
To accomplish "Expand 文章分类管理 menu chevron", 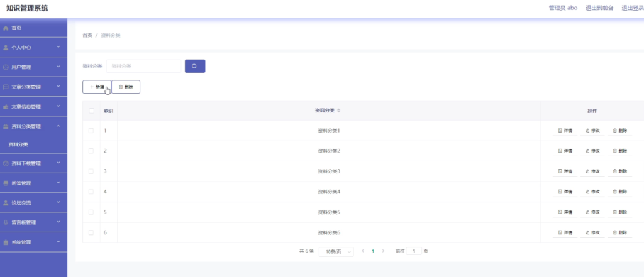I will (58, 87).
